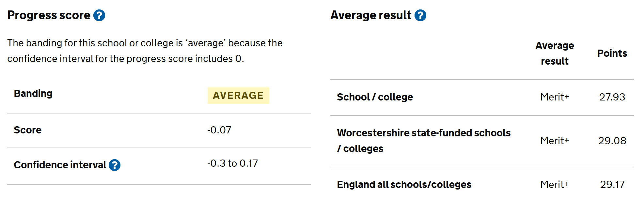Click the Average result column header

coord(555,54)
